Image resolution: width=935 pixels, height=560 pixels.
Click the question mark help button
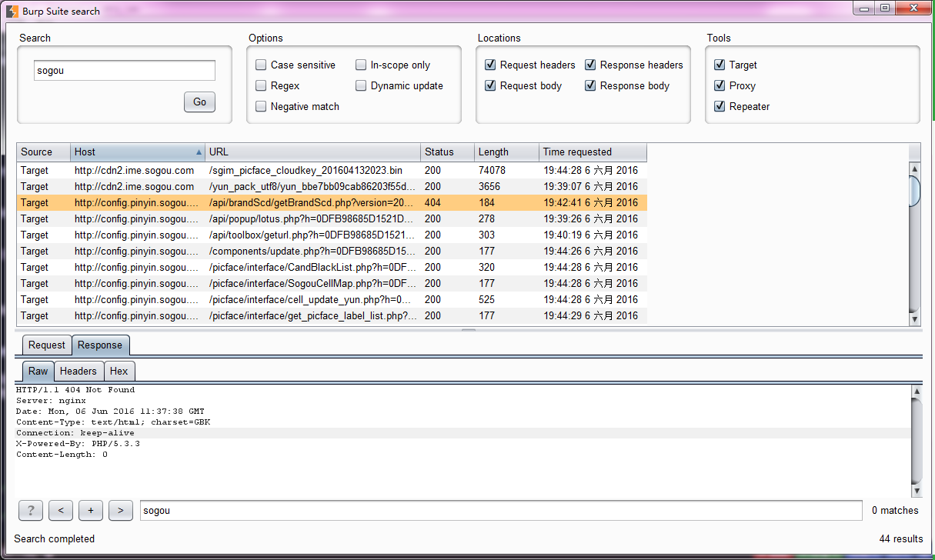click(x=30, y=510)
